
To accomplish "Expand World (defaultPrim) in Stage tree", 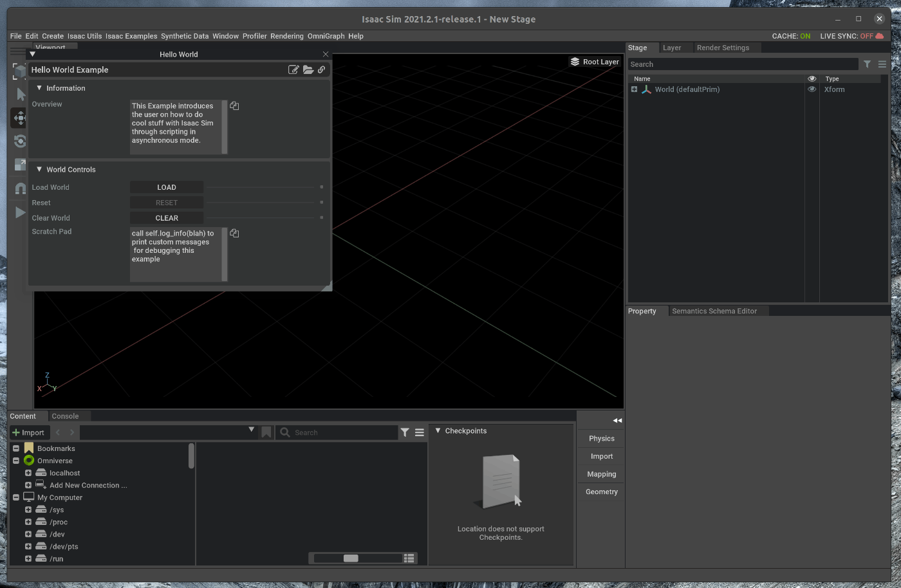I will [634, 89].
